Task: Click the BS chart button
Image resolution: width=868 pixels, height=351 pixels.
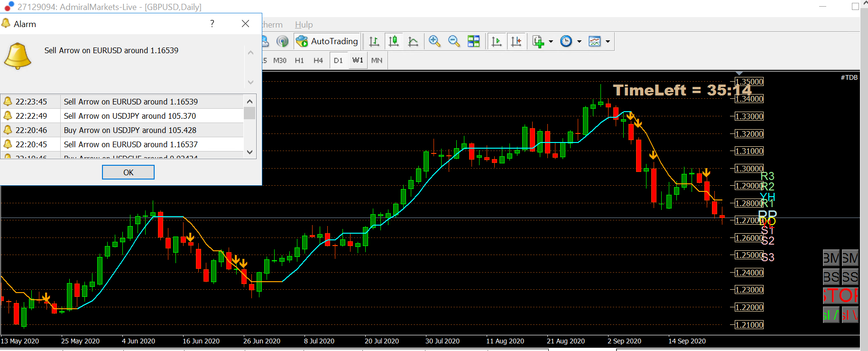Action: coord(831,277)
